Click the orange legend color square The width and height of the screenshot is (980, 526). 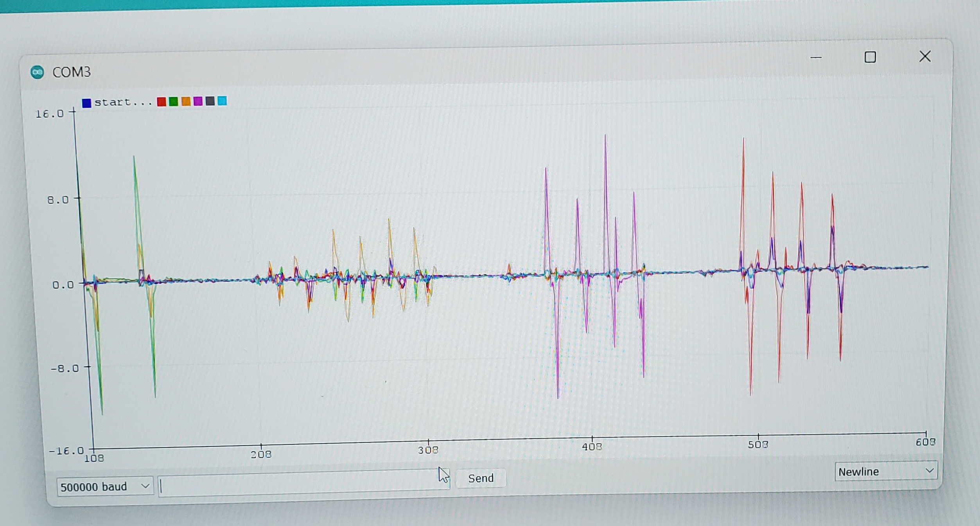[x=186, y=102]
